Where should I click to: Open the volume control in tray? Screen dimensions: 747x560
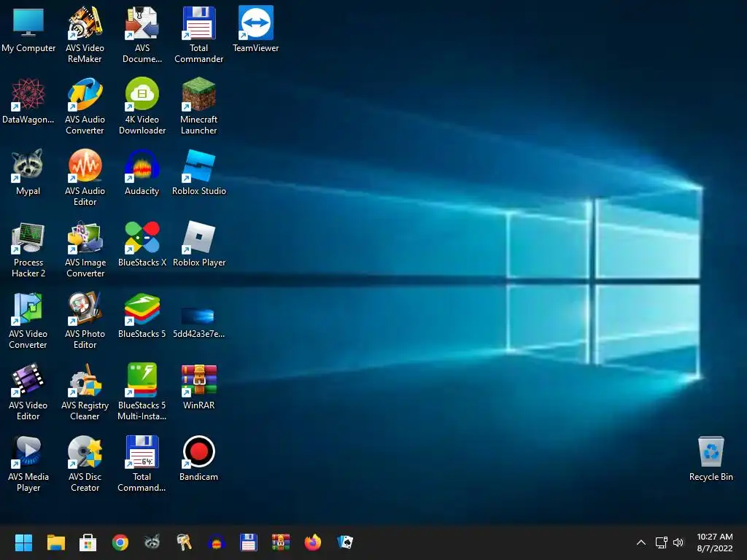[678, 542]
